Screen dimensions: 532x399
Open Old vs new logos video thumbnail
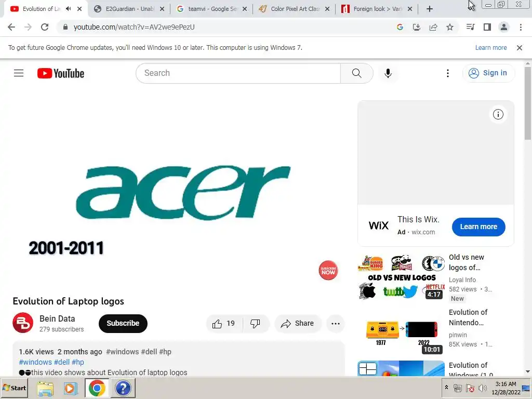click(x=401, y=277)
